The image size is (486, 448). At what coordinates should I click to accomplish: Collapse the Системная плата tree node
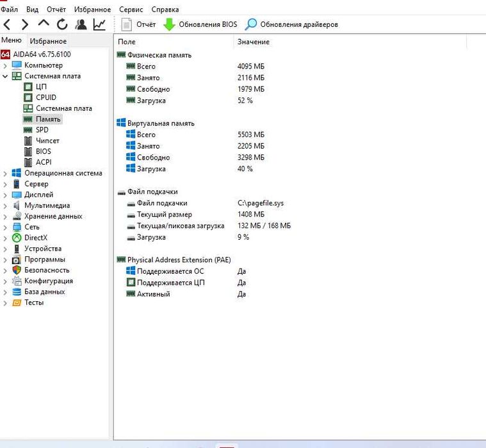5,76
